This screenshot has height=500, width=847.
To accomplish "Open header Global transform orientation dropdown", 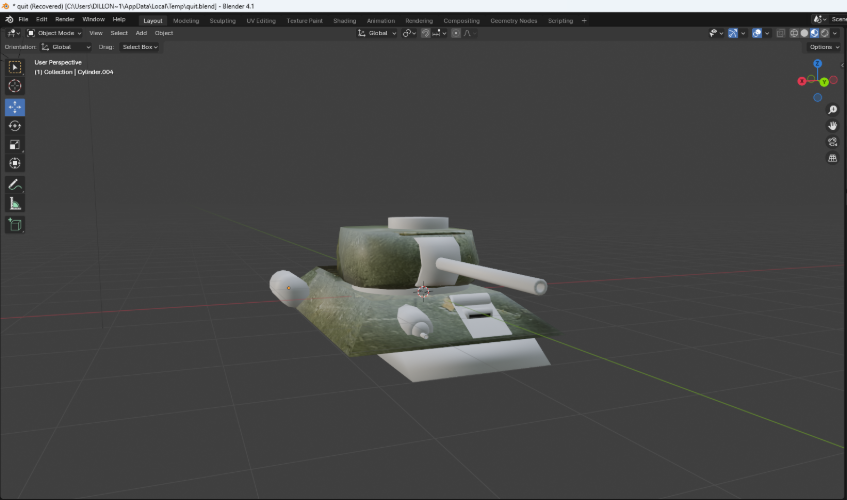I will (377, 33).
